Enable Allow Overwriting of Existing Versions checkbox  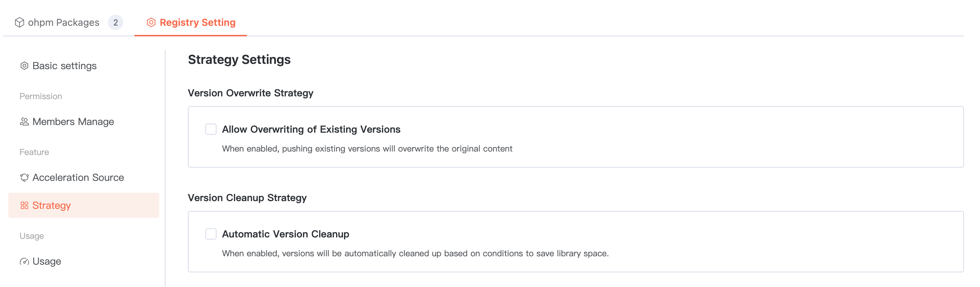point(211,129)
